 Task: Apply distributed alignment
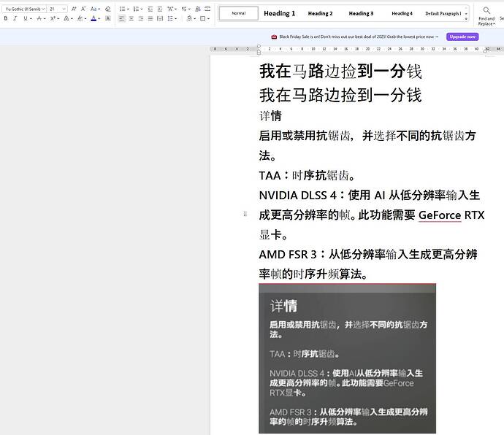click(x=160, y=19)
